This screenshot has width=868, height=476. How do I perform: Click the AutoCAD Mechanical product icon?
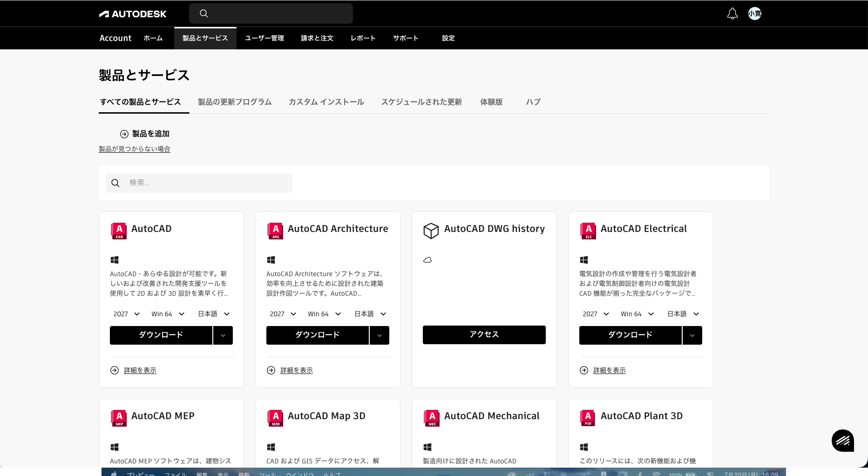[432, 418]
